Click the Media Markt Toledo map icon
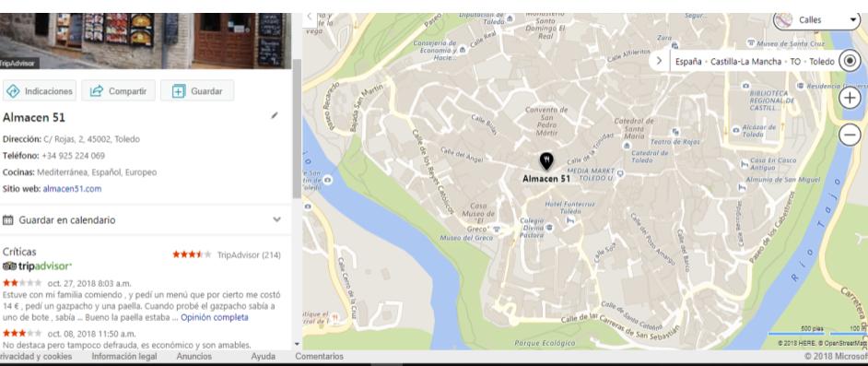This screenshot has width=868, height=366. 620,173
